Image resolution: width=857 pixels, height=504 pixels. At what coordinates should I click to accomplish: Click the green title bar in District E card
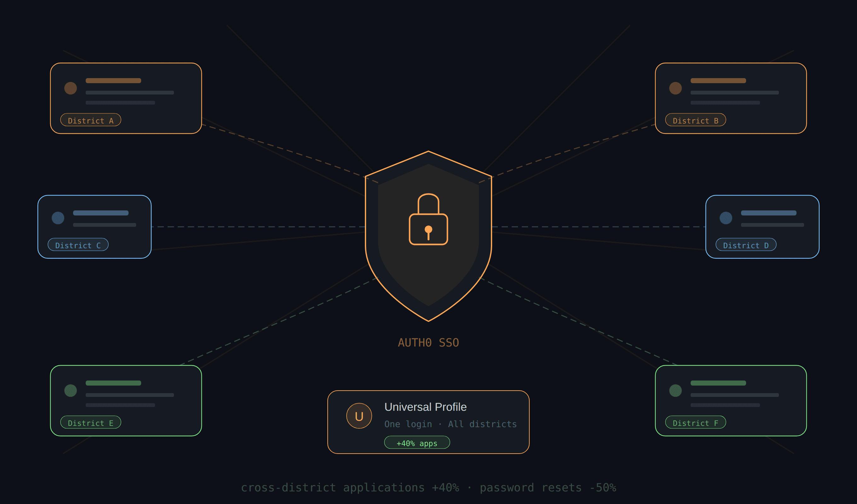click(x=113, y=383)
